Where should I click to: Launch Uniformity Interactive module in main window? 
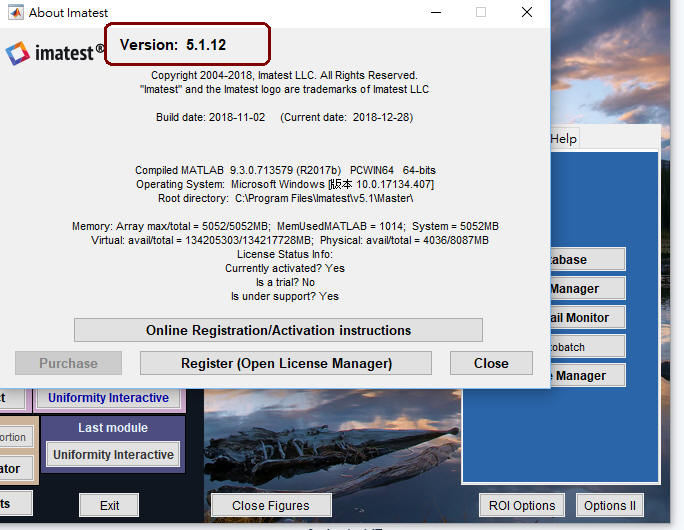pyautogui.click(x=108, y=397)
